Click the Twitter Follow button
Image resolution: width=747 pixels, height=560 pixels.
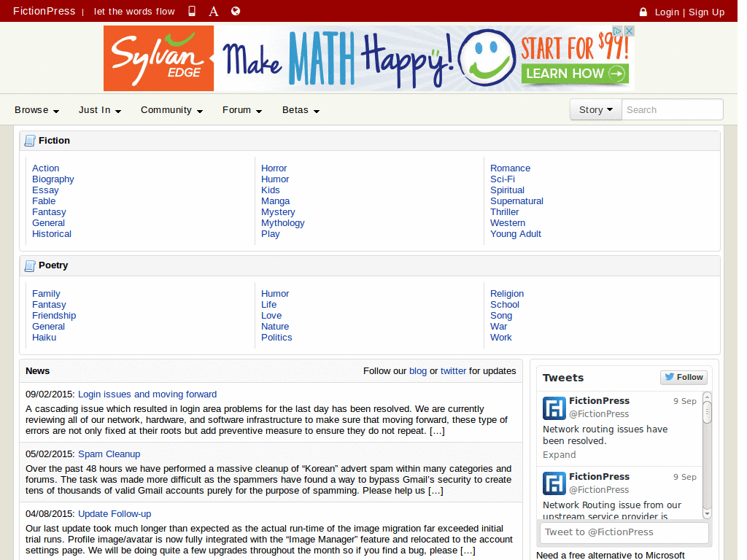click(684, 377)
